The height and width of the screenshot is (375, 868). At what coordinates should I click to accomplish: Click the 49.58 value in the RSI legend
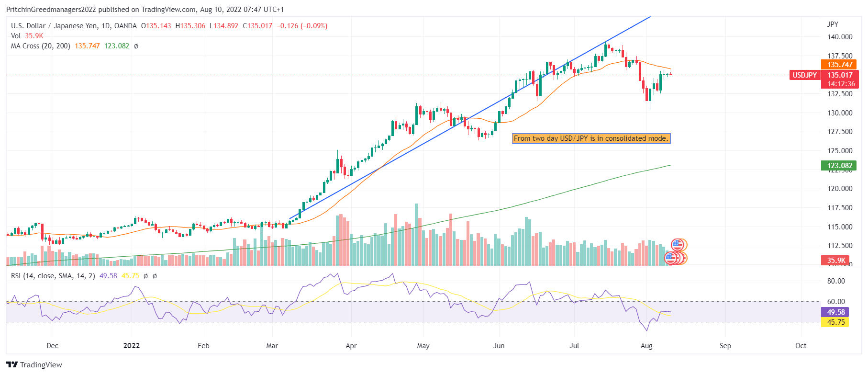click(108, 276)
